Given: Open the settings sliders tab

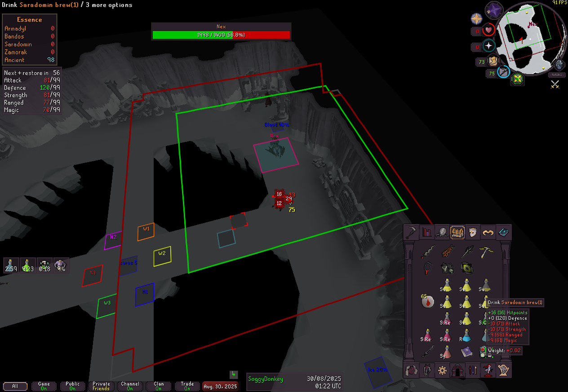Looking at the screenshot, I should 473,370.
